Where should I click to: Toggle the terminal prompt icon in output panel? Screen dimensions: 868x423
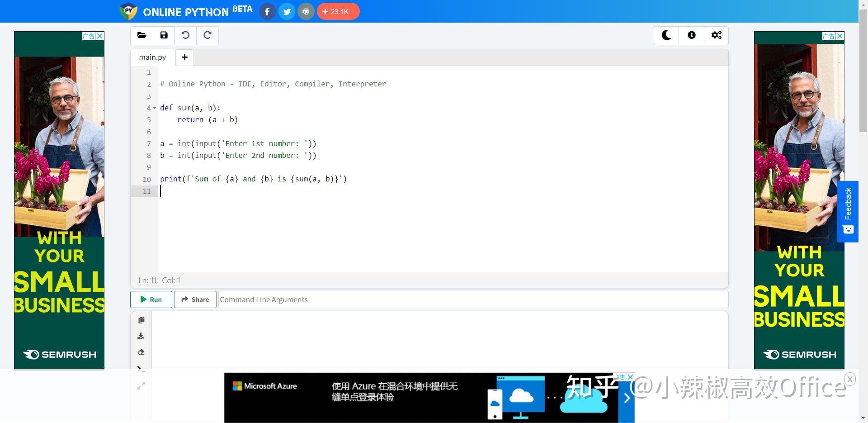[141, 369]
